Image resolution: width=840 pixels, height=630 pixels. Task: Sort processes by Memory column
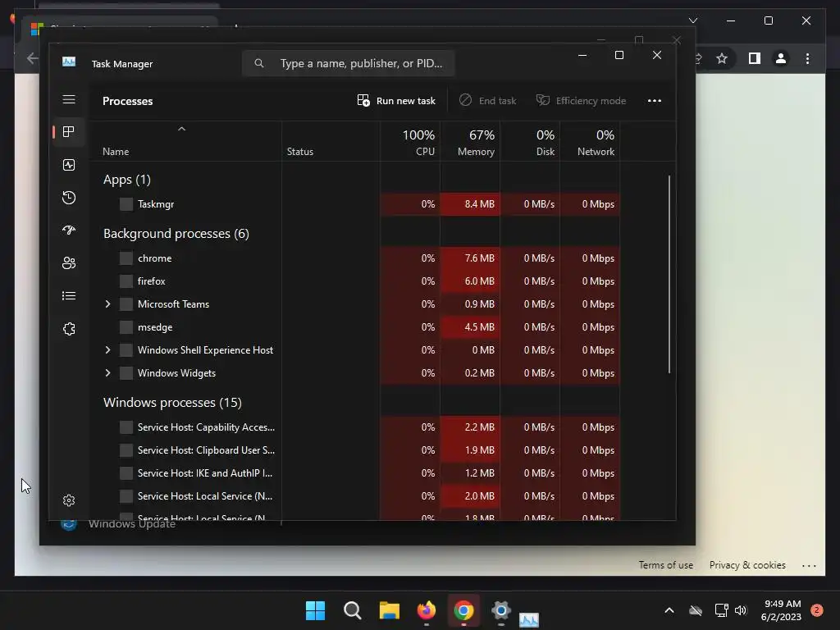470,142
